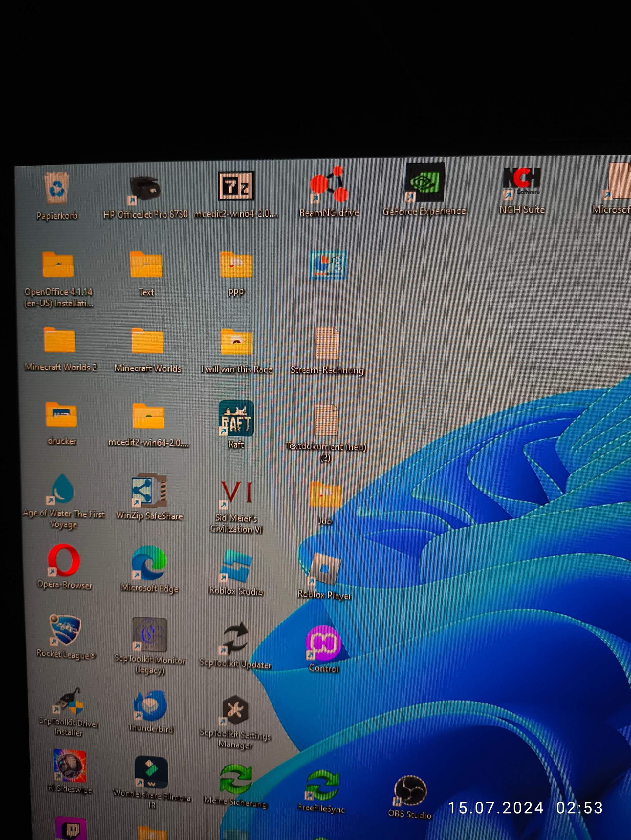This screenshot has width=631, height=840.
Task: Open NCH Suite shortcut
Action: click(x=522, y=183)
